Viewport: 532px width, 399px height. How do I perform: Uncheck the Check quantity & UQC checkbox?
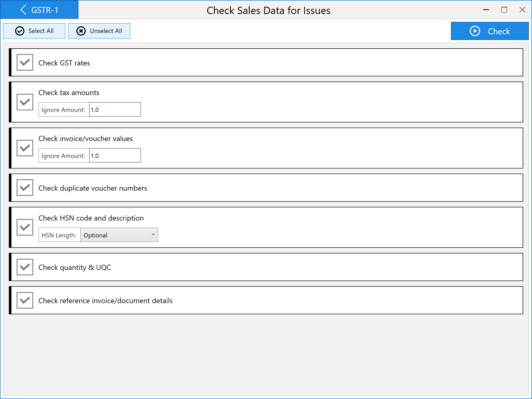tap(25, 267)
